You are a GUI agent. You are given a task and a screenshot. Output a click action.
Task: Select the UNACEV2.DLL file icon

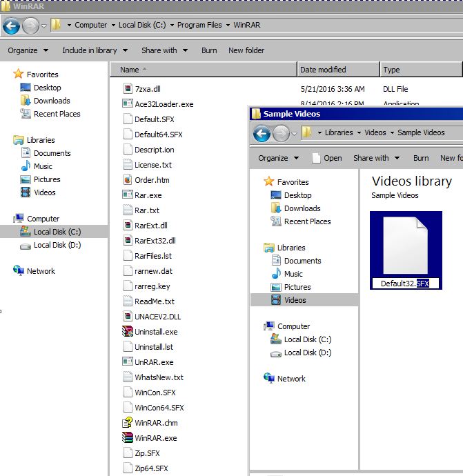tap(128, 317)
